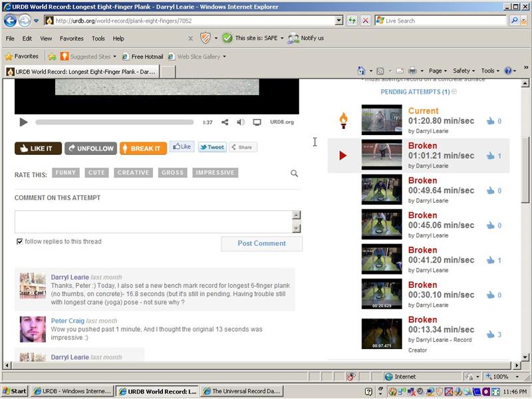Click the RSS feeds icon

click(x=380, y=71)
